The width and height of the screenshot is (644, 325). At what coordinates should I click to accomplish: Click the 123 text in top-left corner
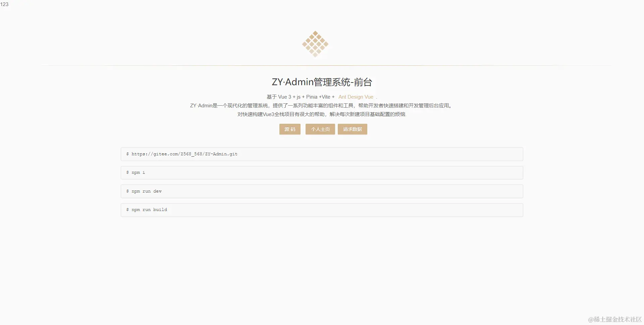point(5,4)
